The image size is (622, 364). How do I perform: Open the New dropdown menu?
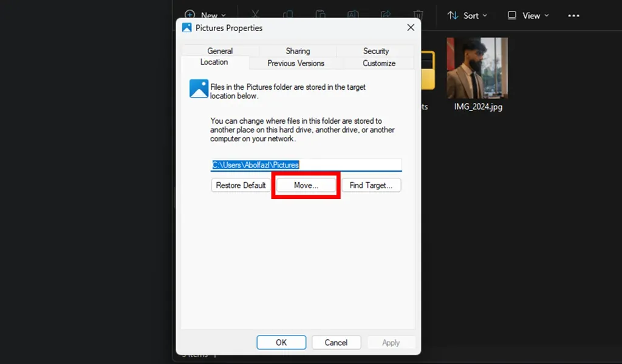pyautogui.click(x=205, y=15)
